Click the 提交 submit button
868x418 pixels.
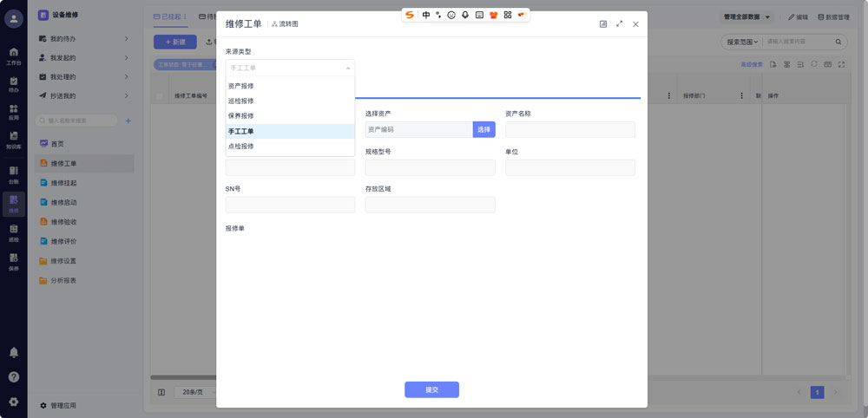431,390
